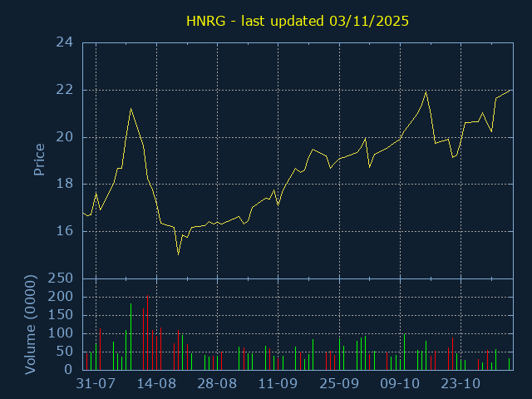Click the mid-October price peak near 22
The width and height of the screenshot is (532, 399).
(x=426, y=91)
